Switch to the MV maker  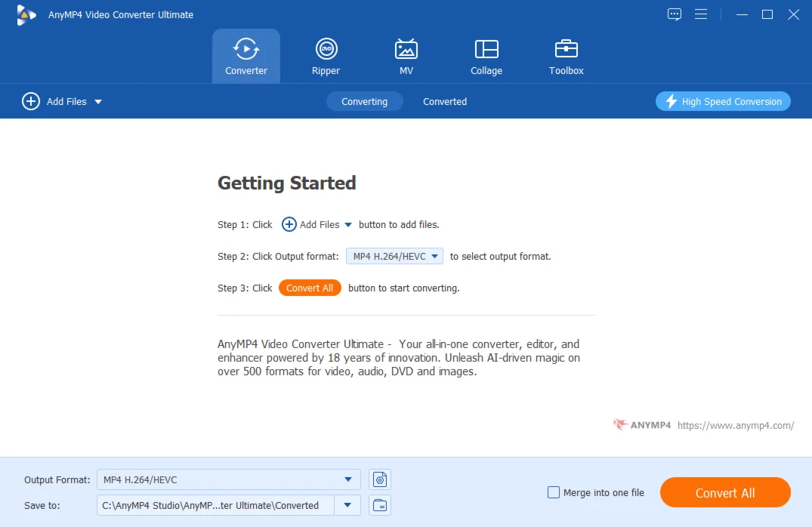pyautogui.click(x=406, y=57)
